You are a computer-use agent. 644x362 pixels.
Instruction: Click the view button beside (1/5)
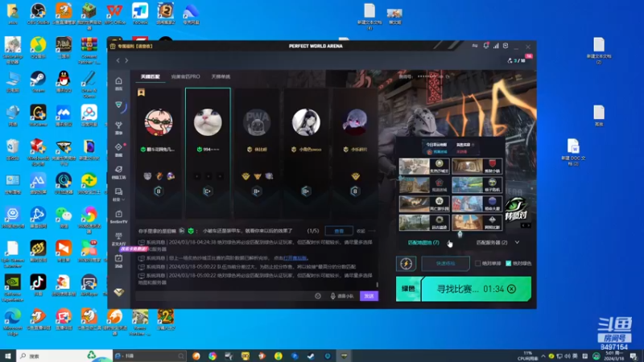339,231
